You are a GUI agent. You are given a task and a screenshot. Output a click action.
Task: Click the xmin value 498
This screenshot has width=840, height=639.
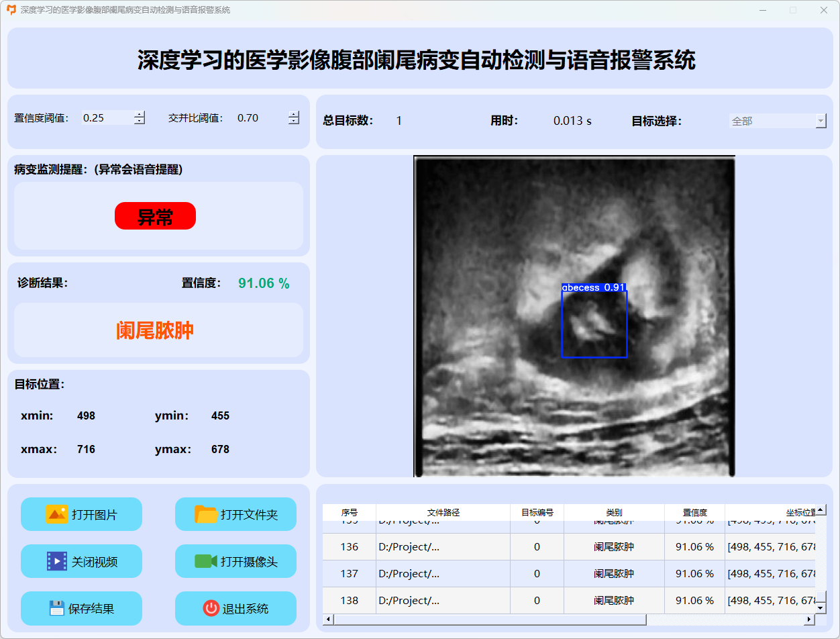coord(86,416)
